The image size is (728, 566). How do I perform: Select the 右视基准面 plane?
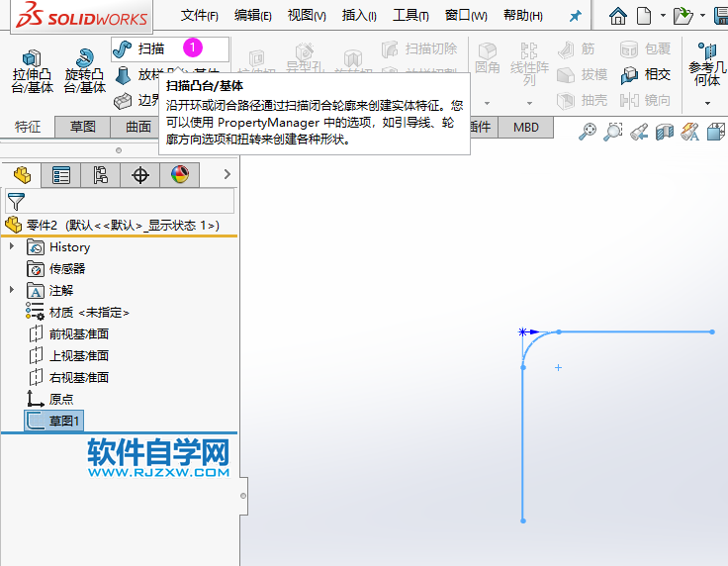68,377
